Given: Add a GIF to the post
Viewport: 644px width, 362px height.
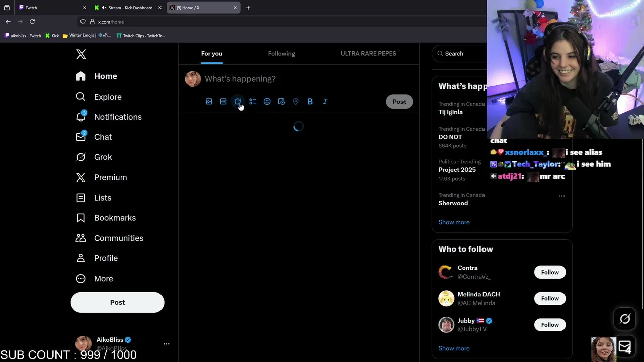Looking at the screenshot, I should coord(223,101).
